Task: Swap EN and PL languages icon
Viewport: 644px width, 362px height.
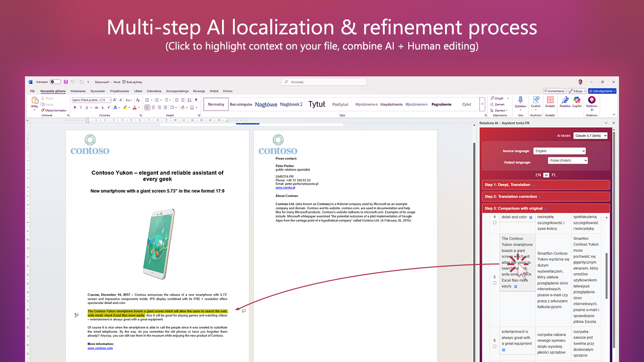Action: click(546, 175)
